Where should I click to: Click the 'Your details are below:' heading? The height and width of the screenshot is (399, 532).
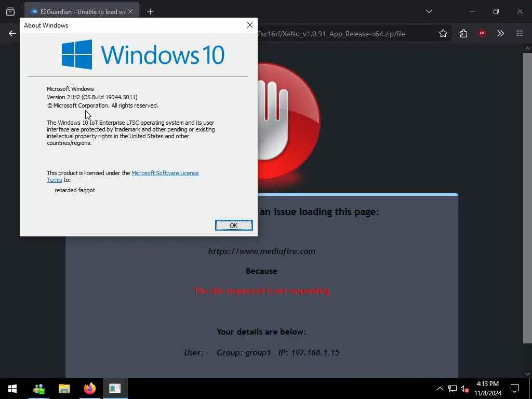[x=261, y=332]
